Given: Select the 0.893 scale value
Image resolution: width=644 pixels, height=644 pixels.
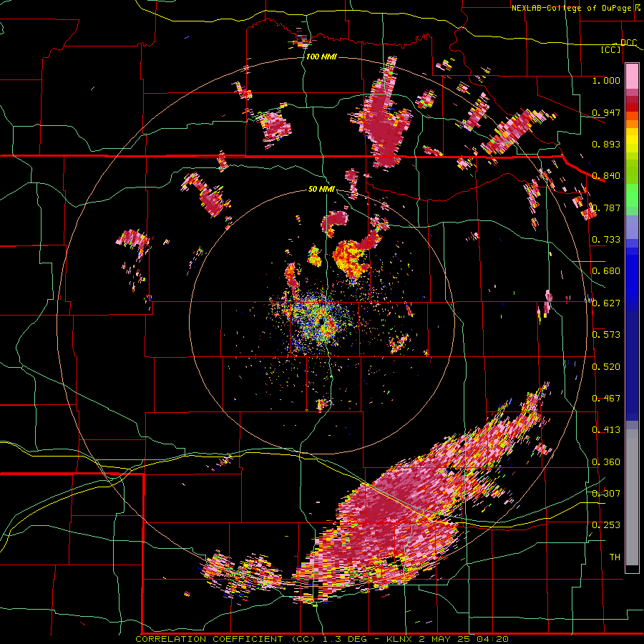Looking at the screenshot, I should [x=606, y=144].
